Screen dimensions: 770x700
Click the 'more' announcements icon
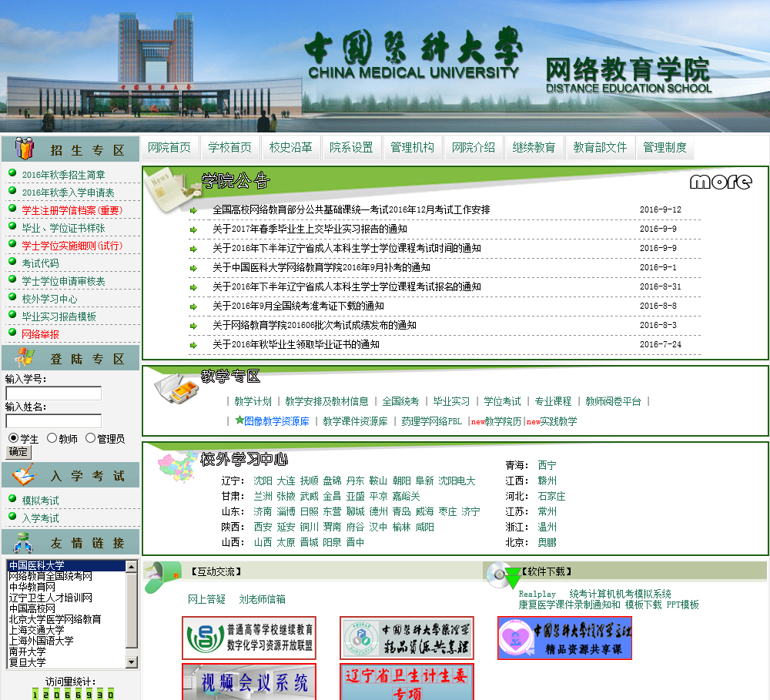tap(721, 182)
